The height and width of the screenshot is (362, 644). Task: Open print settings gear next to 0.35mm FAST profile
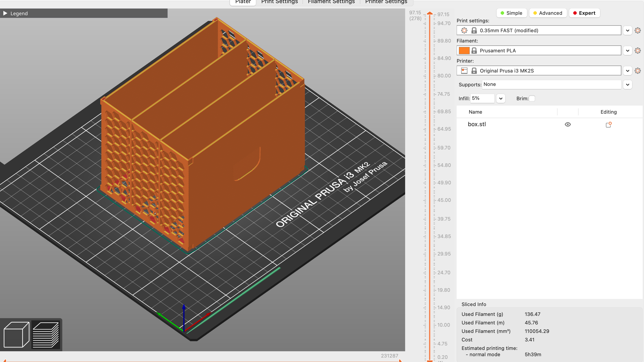(x=638, y=30)
